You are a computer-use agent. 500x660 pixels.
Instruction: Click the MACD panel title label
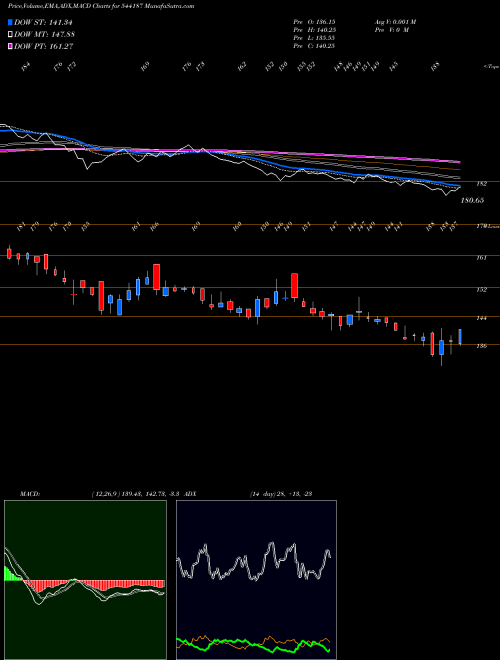pos(30,494)
